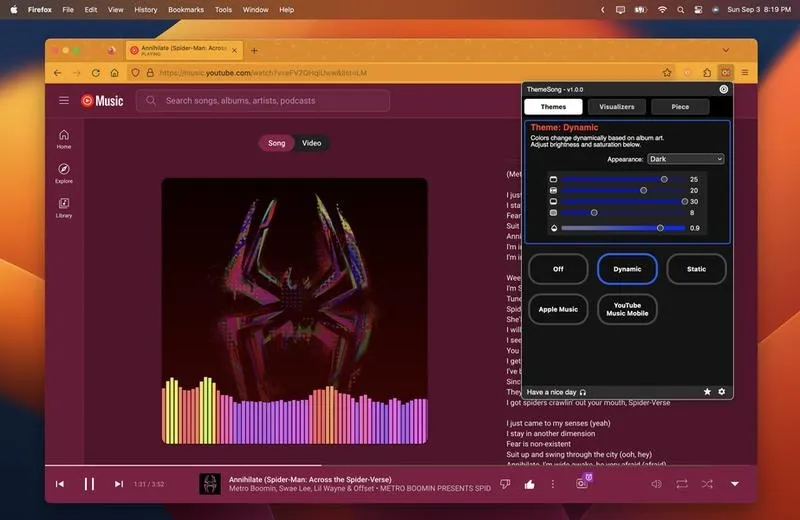Select the YouTube Music Mobile theme

click(627, 309)
